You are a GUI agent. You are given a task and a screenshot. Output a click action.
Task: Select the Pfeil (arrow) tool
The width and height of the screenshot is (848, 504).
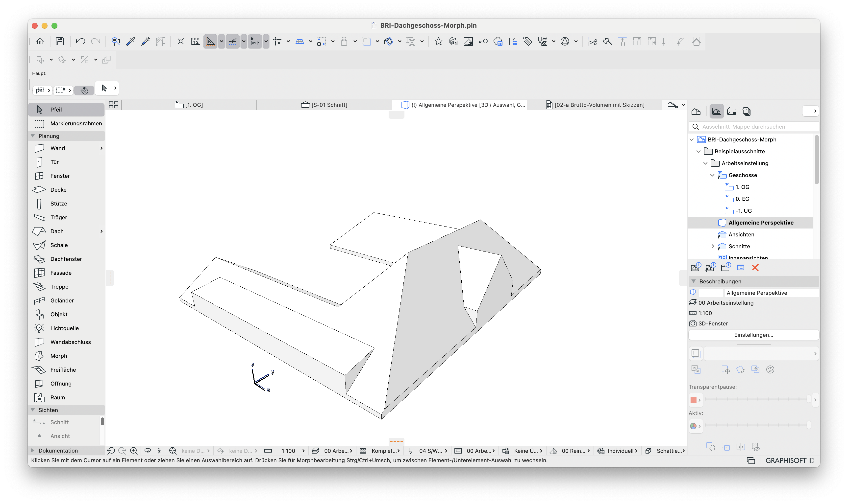point(66,109)
